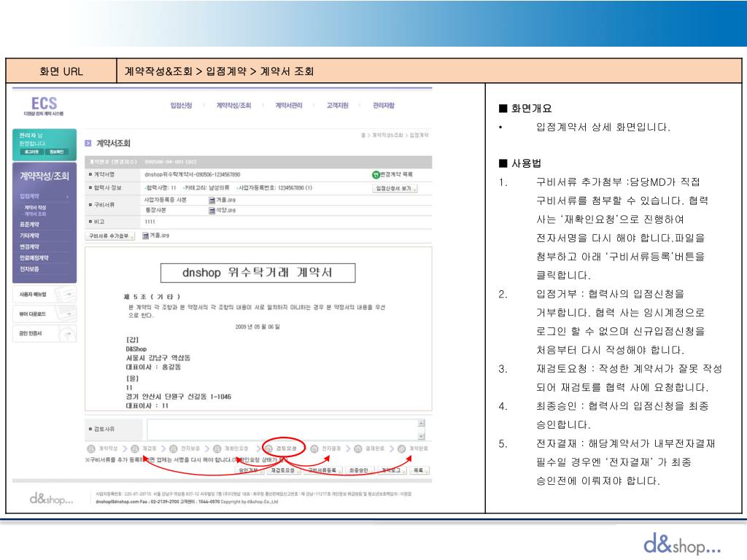Click the 재검토요청 button

pos(284,470)
